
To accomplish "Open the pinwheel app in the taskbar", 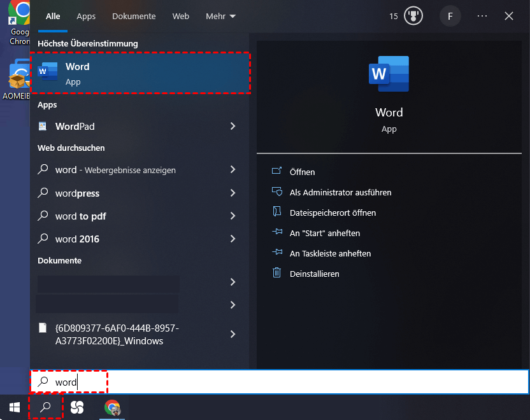I will pyautogui.click(x=76, y=407).
